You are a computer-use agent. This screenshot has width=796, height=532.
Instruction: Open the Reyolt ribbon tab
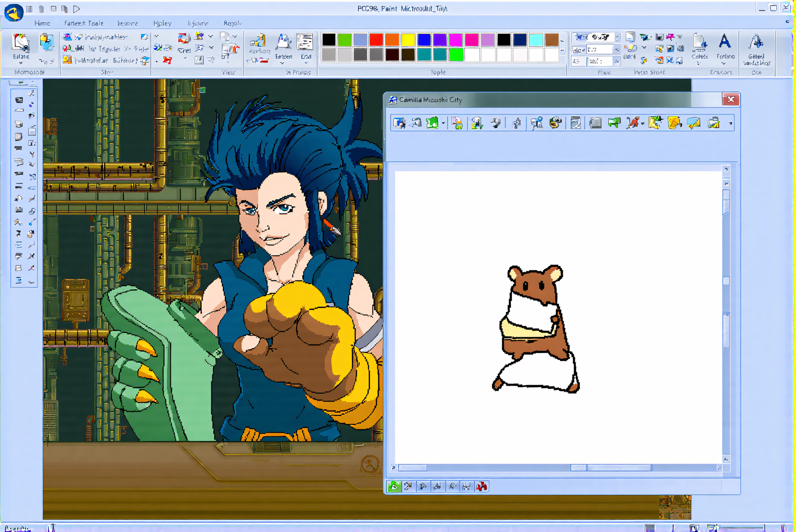pos(232,23)
